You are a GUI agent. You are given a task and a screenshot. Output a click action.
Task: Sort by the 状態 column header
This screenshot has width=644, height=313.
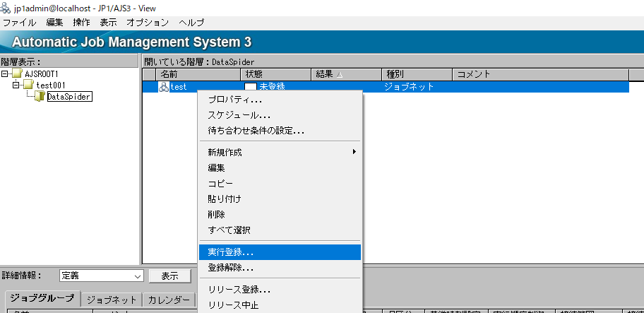[275, 74]
